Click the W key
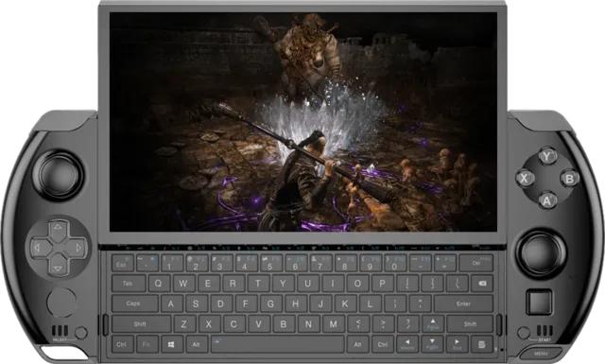The width and height of the screenshot is (605, 364). pyautogui.click(x=183, y=284)
